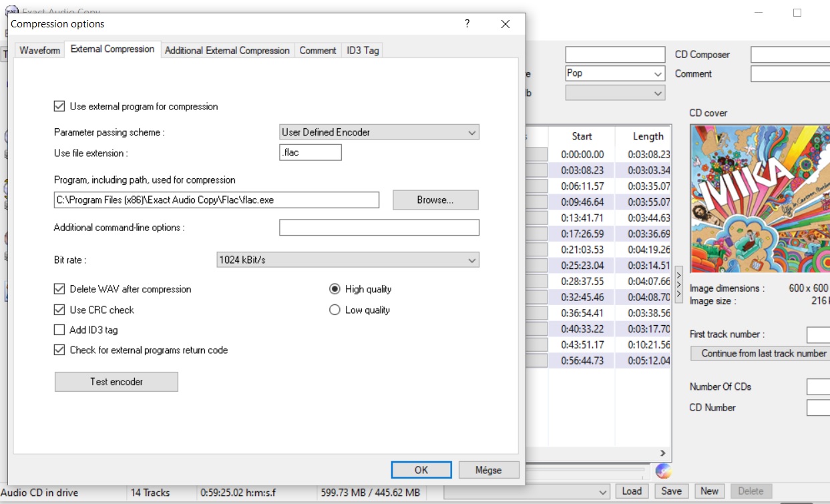Click the Browse... button
The image size is (830, 504).
tap(435, 200)
